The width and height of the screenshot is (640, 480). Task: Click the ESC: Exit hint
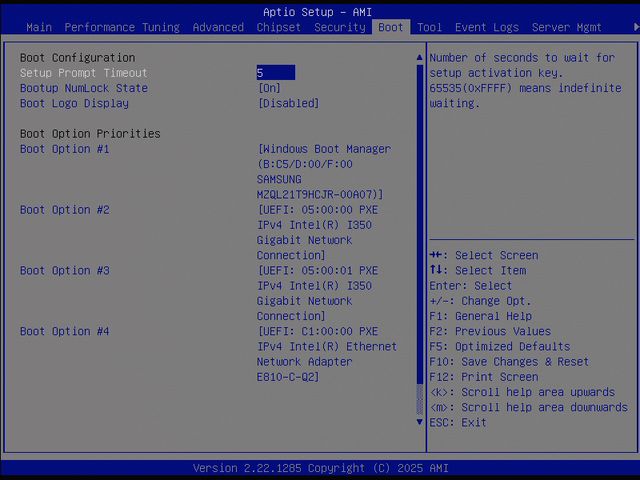point(458,422)
